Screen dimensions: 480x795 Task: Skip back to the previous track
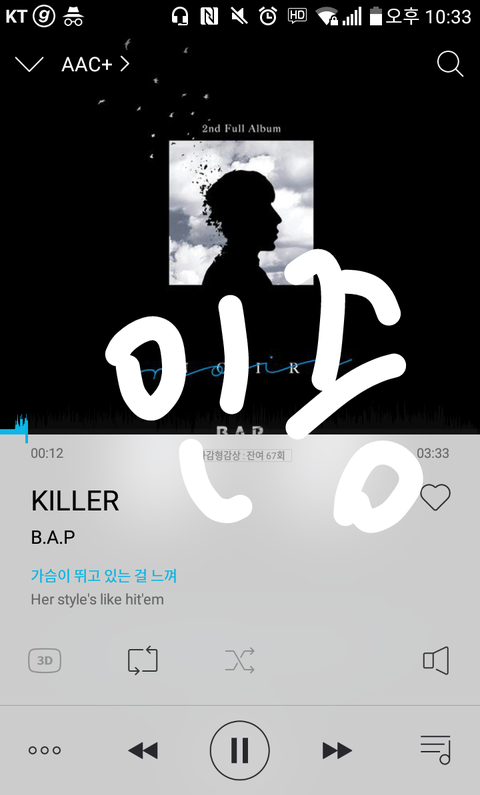(143, 750)
